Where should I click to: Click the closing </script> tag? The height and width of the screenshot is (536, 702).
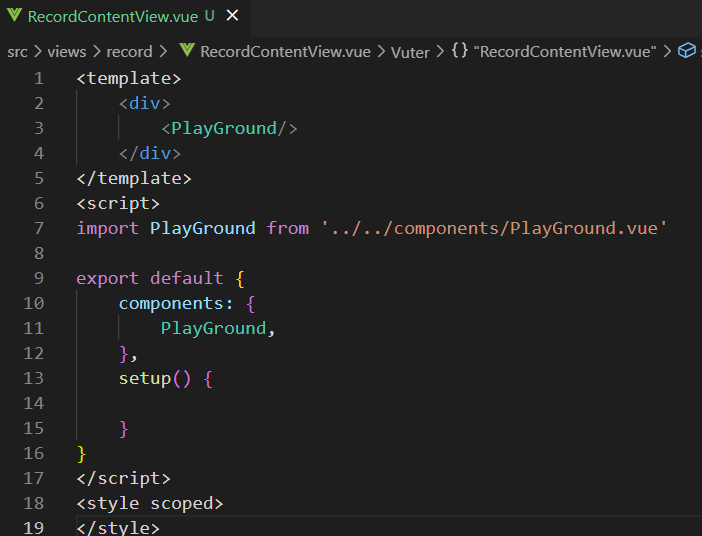[x=124, y=479]
